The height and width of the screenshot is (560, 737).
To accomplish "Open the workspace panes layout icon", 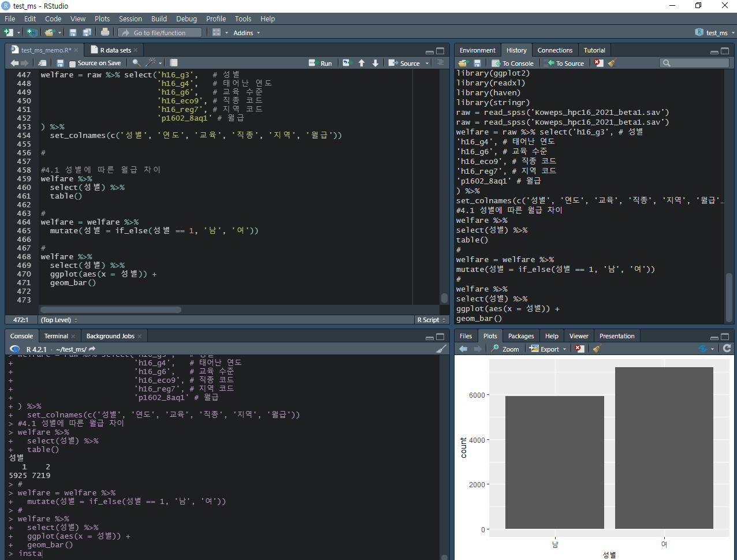I will tap(217, 33).
